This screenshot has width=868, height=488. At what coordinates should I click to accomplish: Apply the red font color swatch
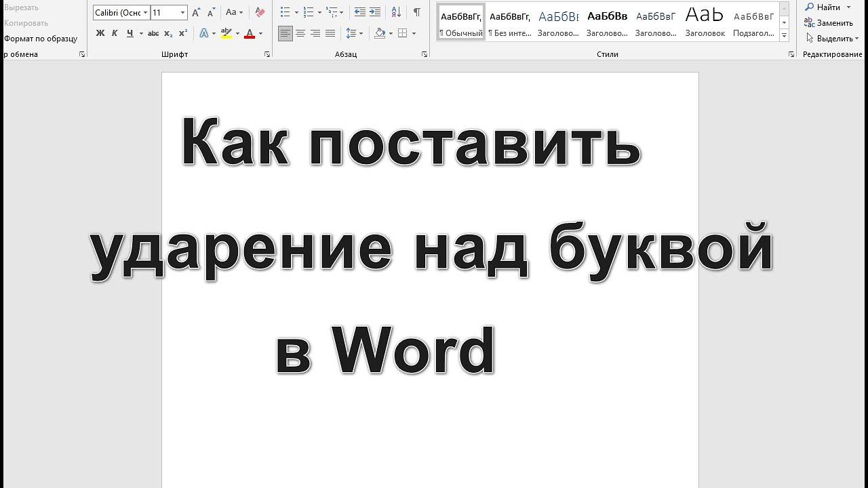(x=250, y=33)
